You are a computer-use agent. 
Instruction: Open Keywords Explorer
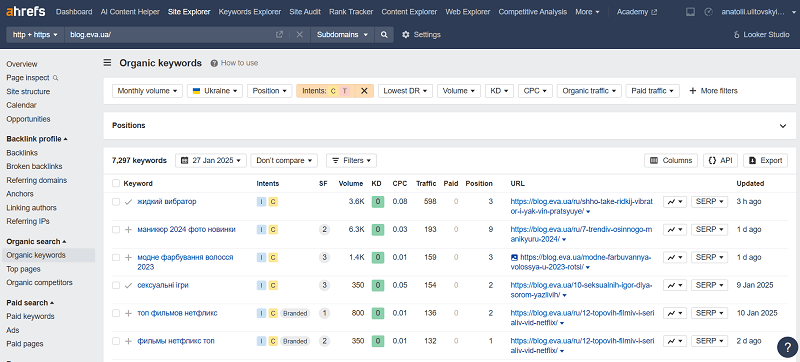pos(249,12)
